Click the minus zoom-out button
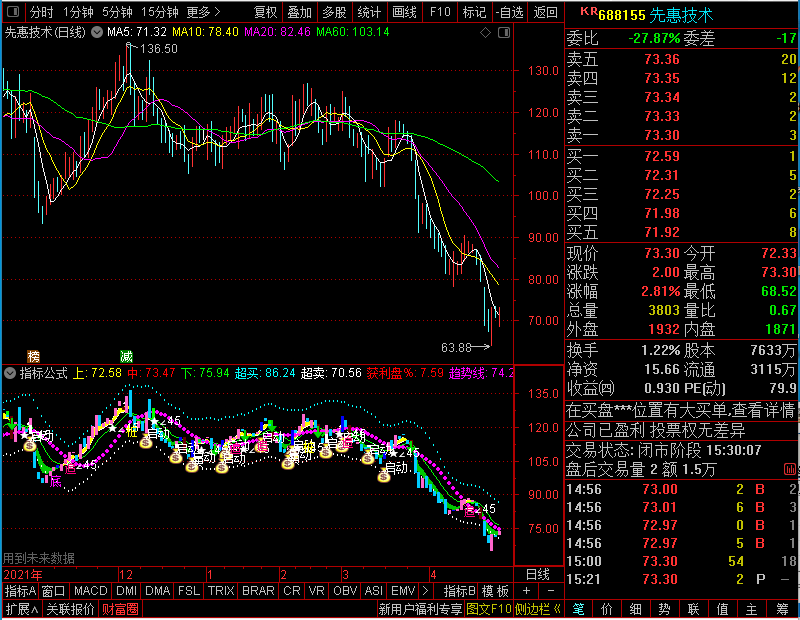 (551, 591)
